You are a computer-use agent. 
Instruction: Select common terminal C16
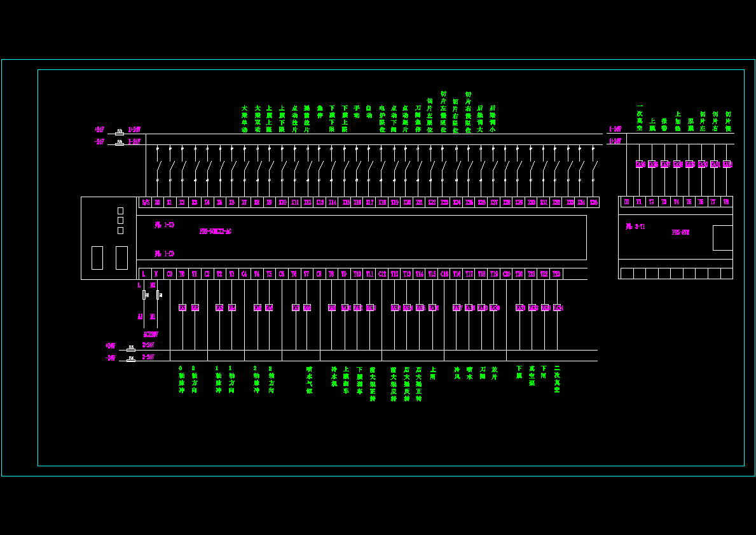444,274
